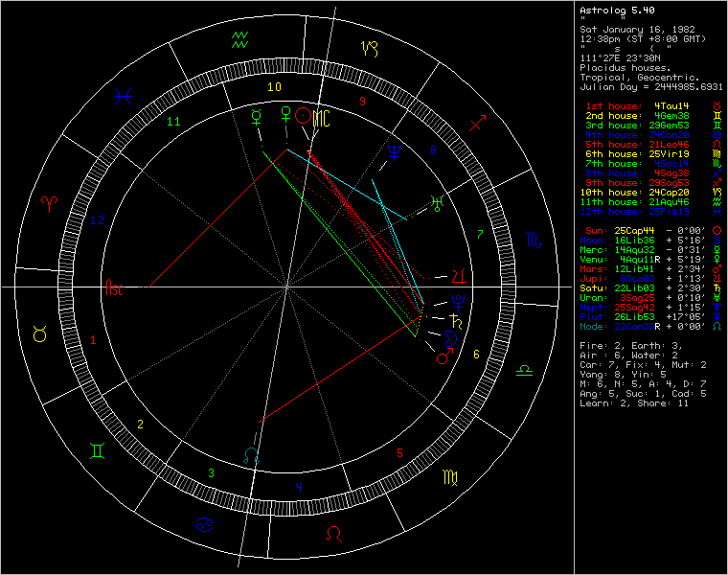Image resolution: width=728 pixels, height=575 pixels.
Task: Select the Neptune trident glyph inside the chart
Action: 392,149
